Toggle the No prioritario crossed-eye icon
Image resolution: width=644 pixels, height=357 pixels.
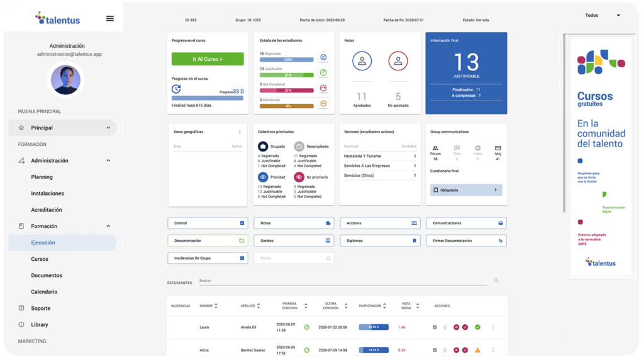click(299, 177)
